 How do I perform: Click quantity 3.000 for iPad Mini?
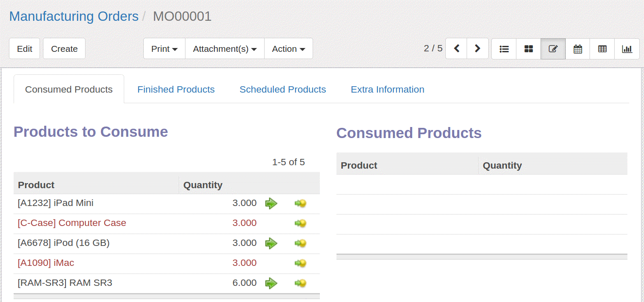click(245, 203)
